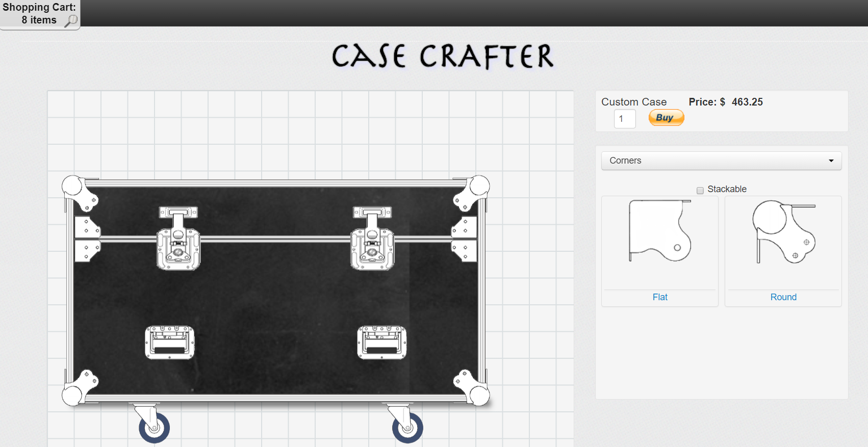
Task: Click the Round link label
Action: (783, 297)
